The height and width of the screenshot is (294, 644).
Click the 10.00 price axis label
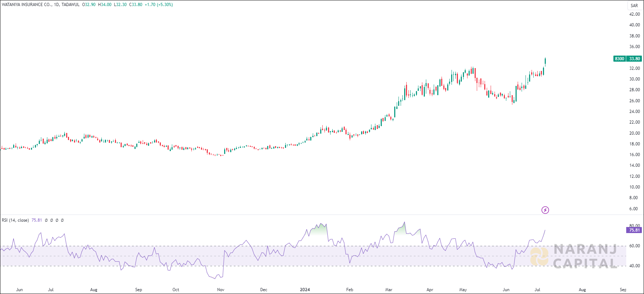pos(634,187)
